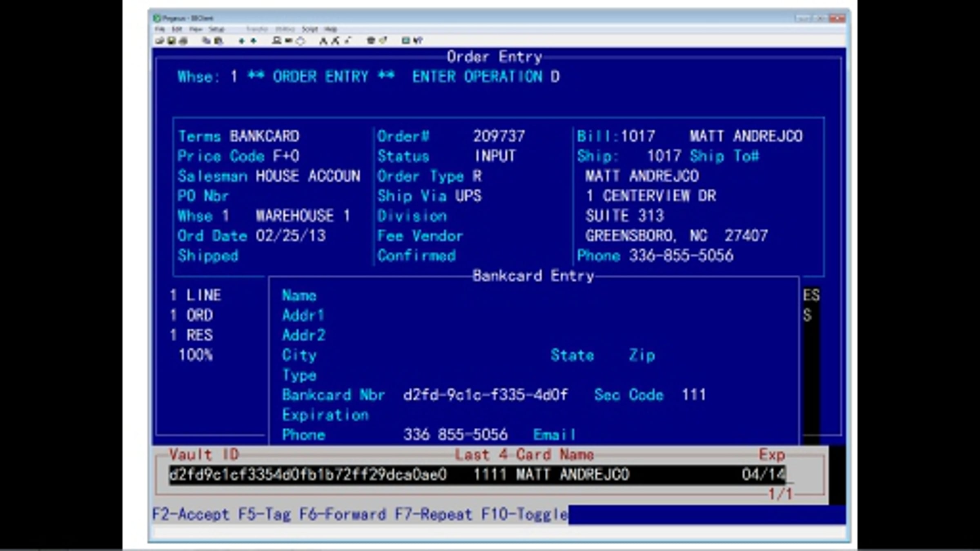This screenshot has width=980, height=551.
Task: Click the copy toolbar icon
Action: point(206,40)
